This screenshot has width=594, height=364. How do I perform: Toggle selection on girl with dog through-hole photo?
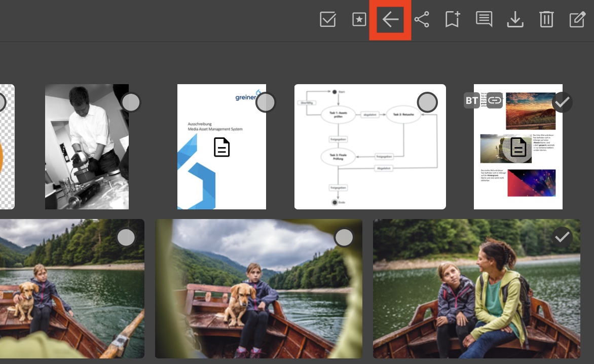pyautogui.click(x=344, y=237)
